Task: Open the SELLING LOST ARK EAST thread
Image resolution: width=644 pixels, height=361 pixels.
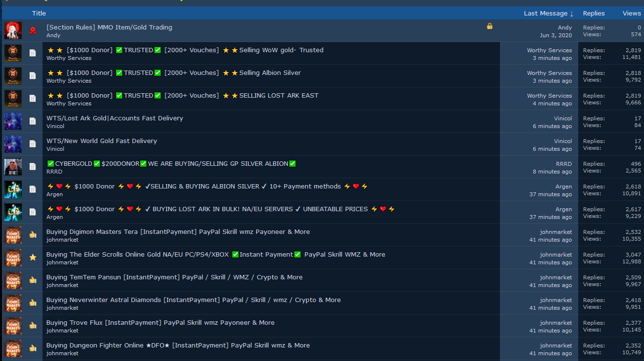Action: 182,95
